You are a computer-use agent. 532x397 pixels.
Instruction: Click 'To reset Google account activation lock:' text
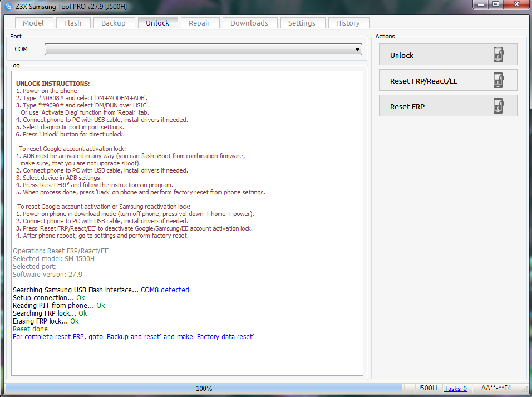(x=72, y=149)
